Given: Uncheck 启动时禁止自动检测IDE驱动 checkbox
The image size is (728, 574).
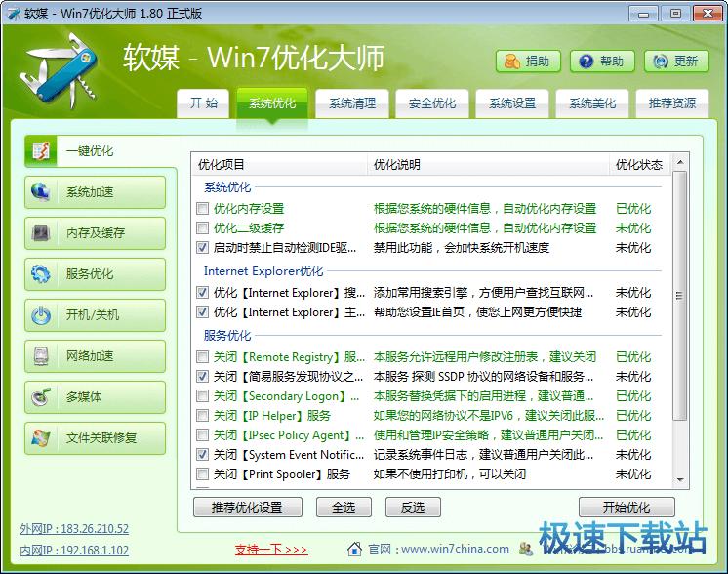Looking at the screenshot, I should click(x=202, y=248).
